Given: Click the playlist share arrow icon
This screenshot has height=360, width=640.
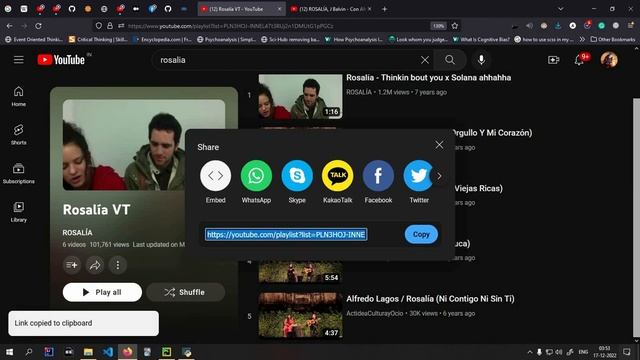Looking at the screenshot, I should (x=95, y=265).
